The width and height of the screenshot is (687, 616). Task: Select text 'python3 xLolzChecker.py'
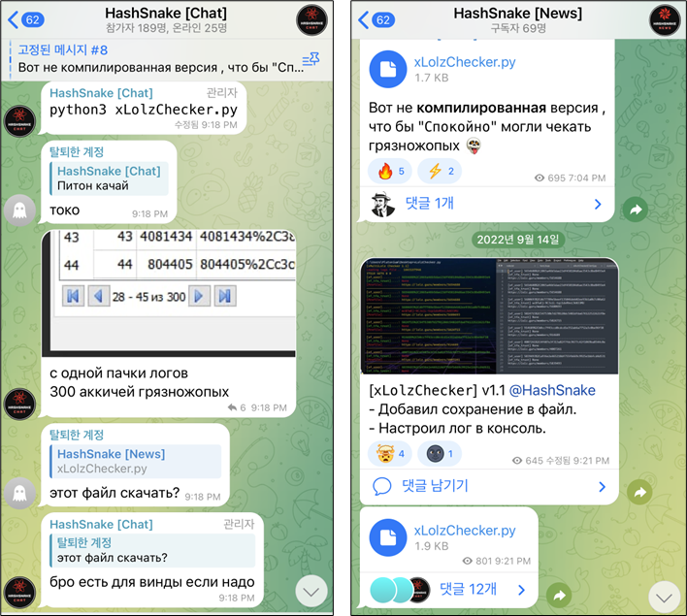coord(144,110)
